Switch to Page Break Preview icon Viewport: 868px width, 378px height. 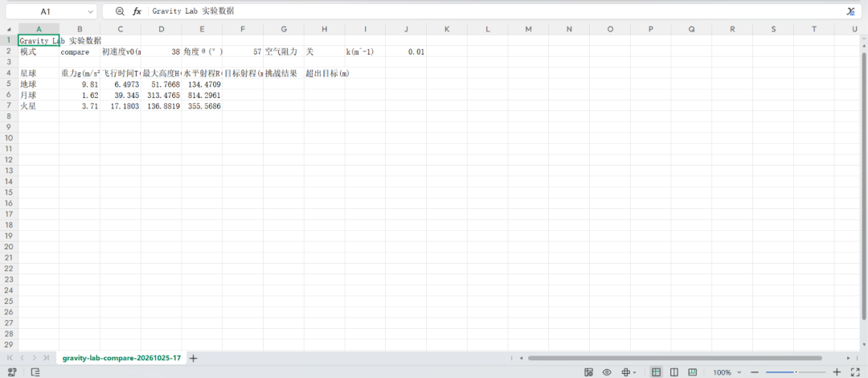pos(692,372)
